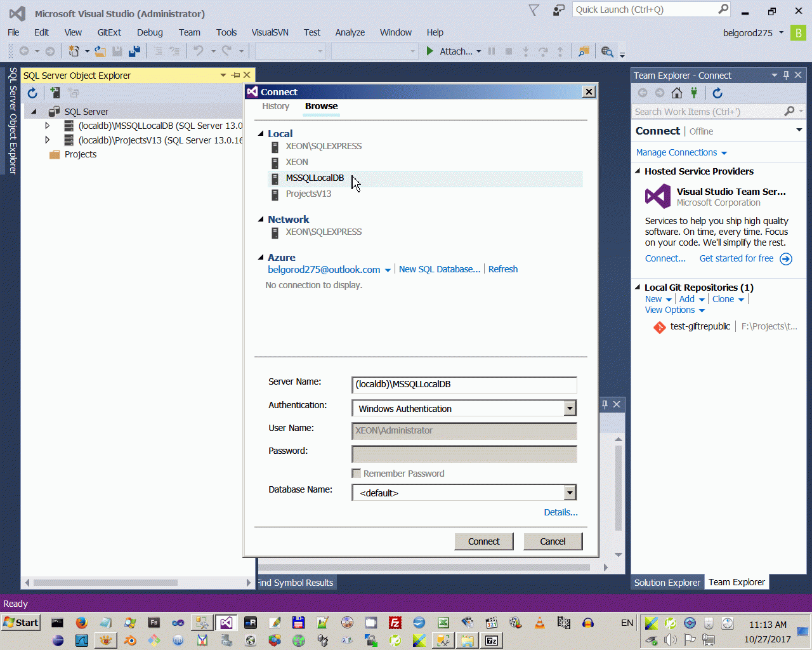Open the Details... link
812x650 pixels.
pyautogui.click(x=561, y=512)
